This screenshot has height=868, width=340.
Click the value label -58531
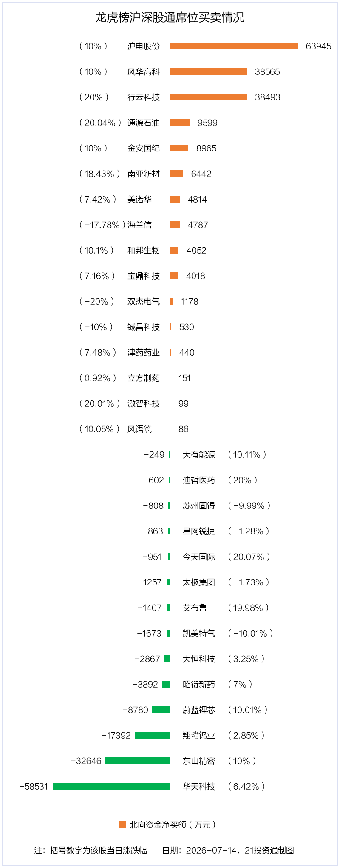tap(34, 786)
